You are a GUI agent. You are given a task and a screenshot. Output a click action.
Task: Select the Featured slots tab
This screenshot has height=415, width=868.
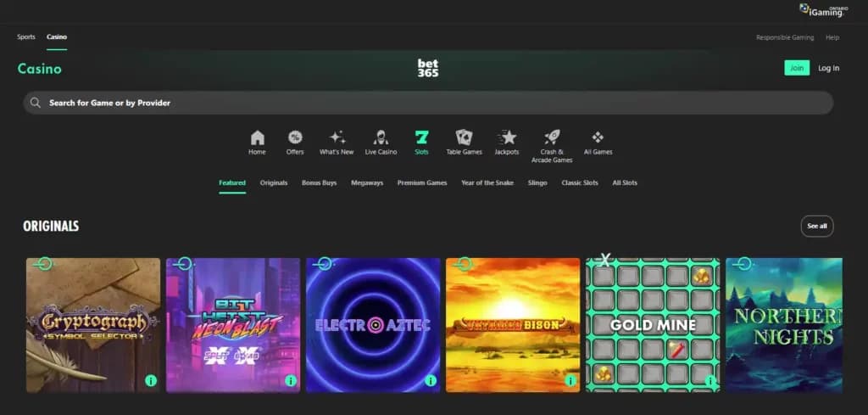(x=232, y=182)
